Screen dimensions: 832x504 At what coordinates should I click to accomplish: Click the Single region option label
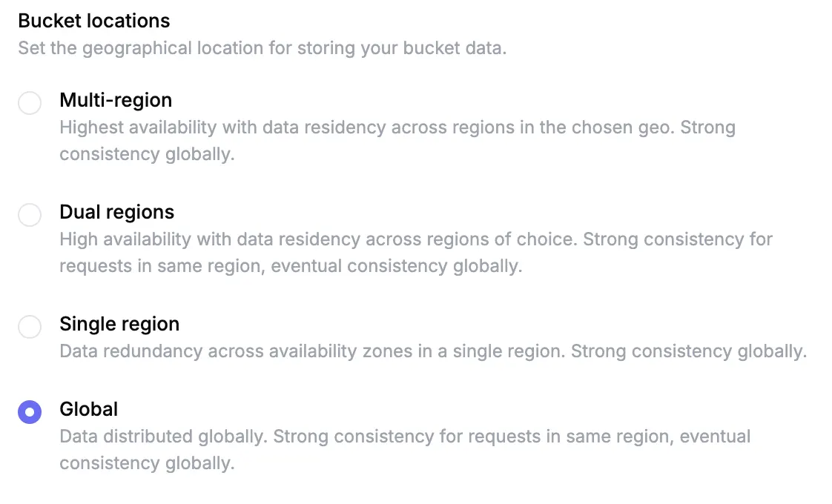[x=119, y=324]
